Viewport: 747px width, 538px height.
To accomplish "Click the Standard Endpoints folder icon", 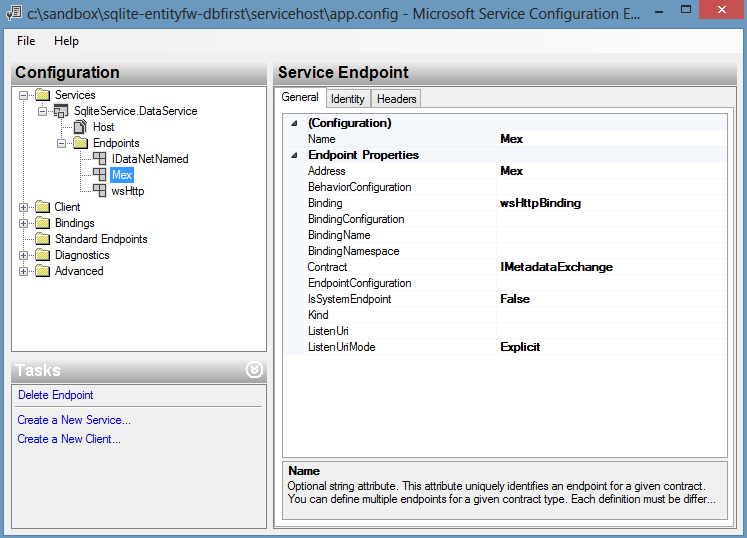I will pos(43,239).
